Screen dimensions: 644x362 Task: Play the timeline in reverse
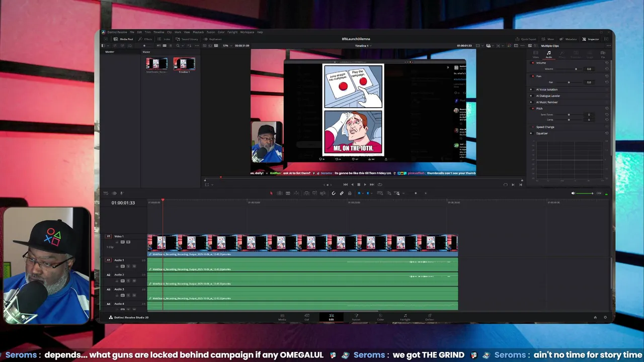pos(352,185)
